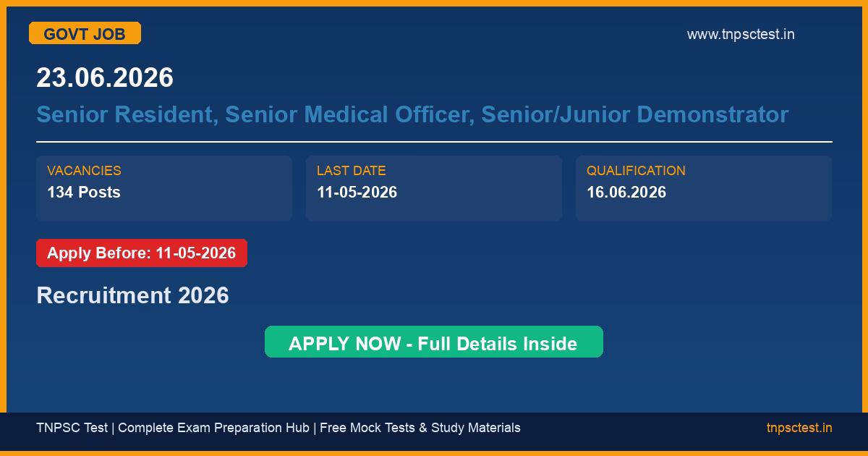Viewport: 868px width, 456px height.
Task: Click the APPLY NOW - Full Details Inside button
Action: coord(433,342)
